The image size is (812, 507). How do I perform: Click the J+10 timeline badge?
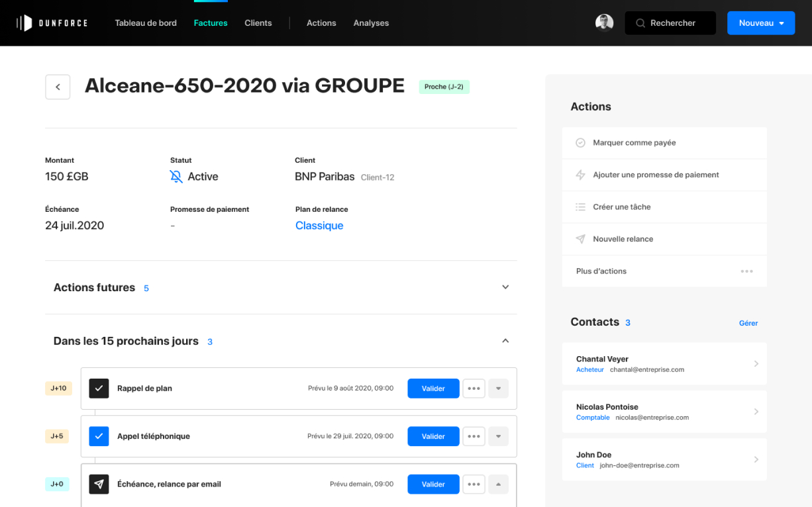[57, 389]
